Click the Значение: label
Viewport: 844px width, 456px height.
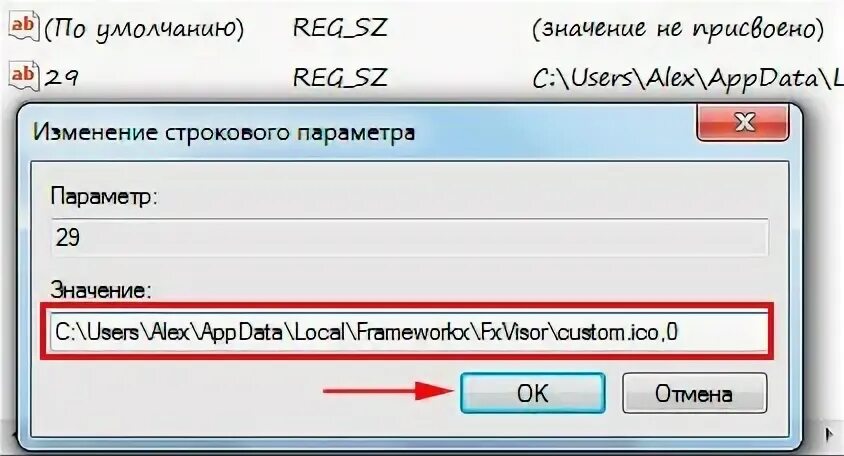pyautogui.click(x=101, y=290)
